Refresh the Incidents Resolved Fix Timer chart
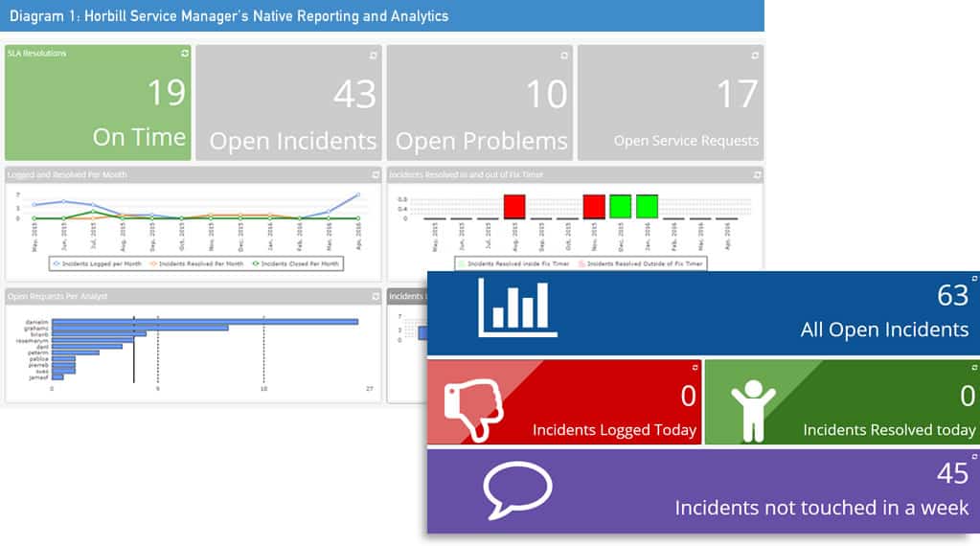 [756, 175]
